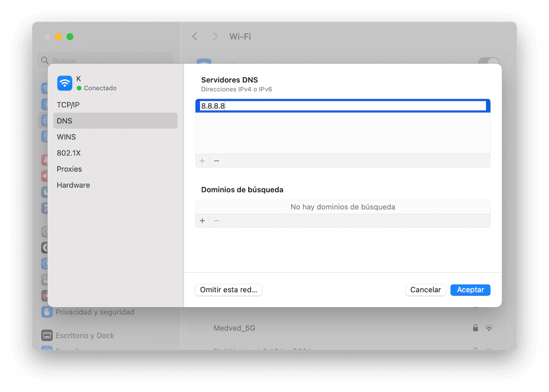Image resolution: width=549 pixels, height=392 pixels.
Task: Click the Omitir esta red button
Action: click(228, 290)
